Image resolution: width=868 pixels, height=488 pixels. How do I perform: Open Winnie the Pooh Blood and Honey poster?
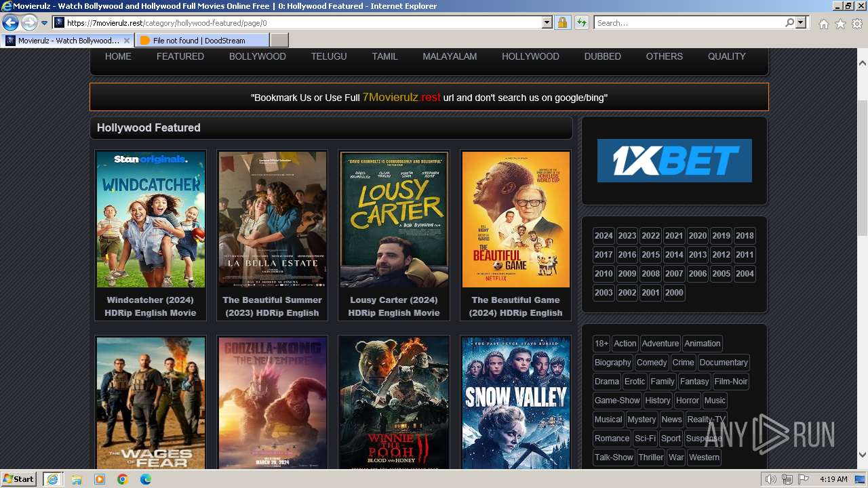394,403
